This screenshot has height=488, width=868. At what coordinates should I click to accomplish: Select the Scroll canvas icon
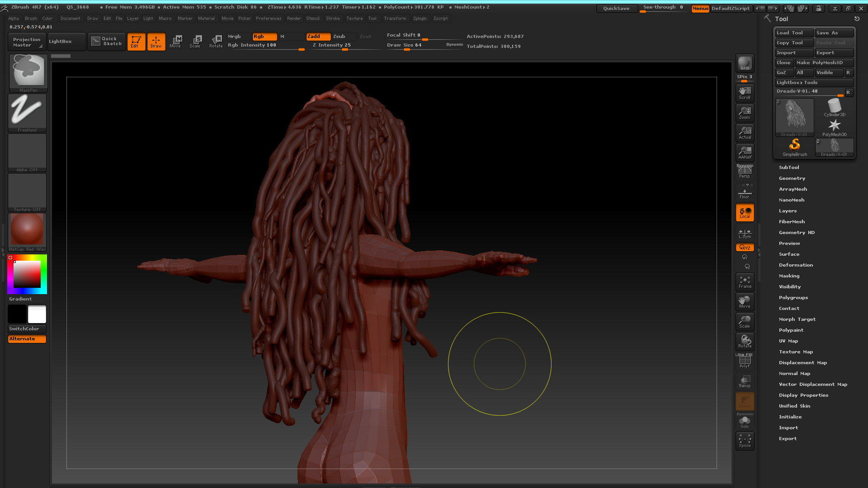(x=745, y=93)
